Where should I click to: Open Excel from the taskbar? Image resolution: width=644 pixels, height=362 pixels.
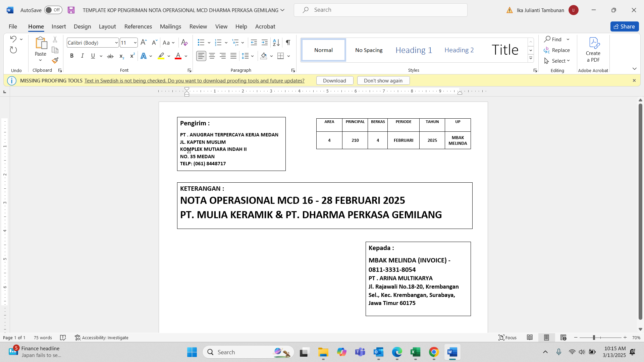coord(415,352)
